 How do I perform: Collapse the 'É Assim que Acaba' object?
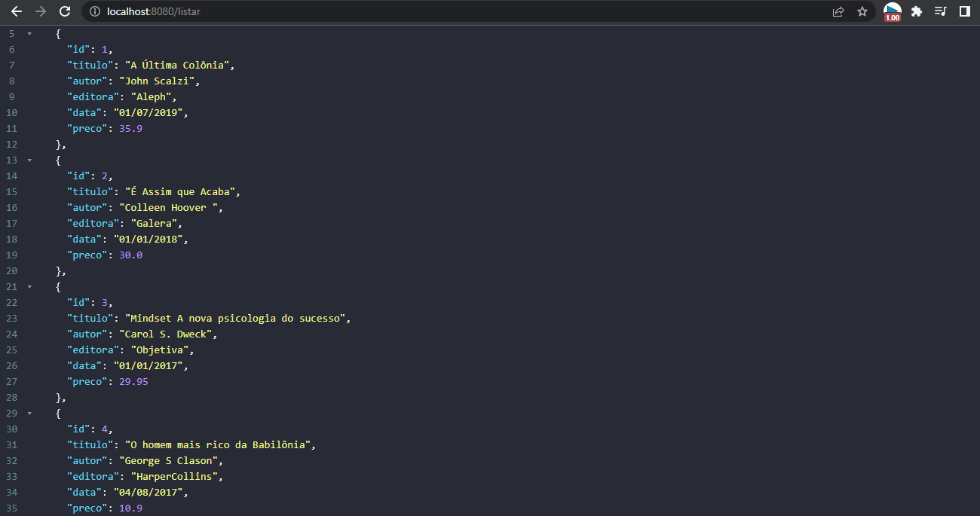(29, 160)
